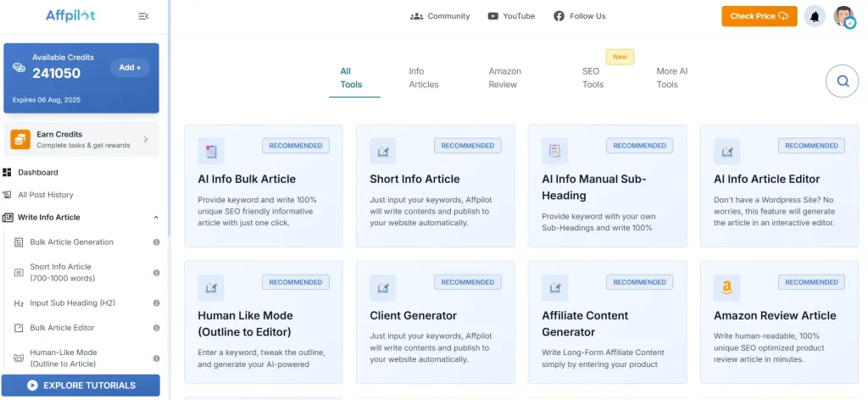This screenshot has height=400, width=868.
Task: Click info icon next to Human-Like Mode
Action: (156, 358)
